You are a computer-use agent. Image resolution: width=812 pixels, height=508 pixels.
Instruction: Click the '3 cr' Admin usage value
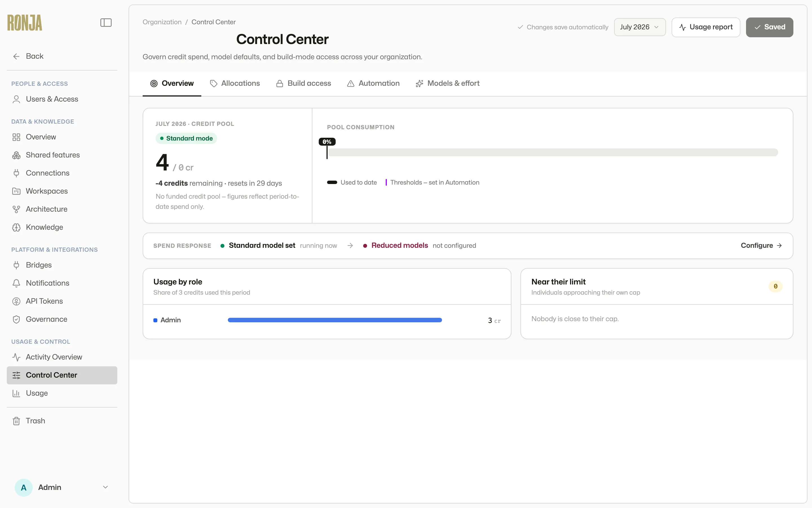pyautogui.click(x=494, y=321)
